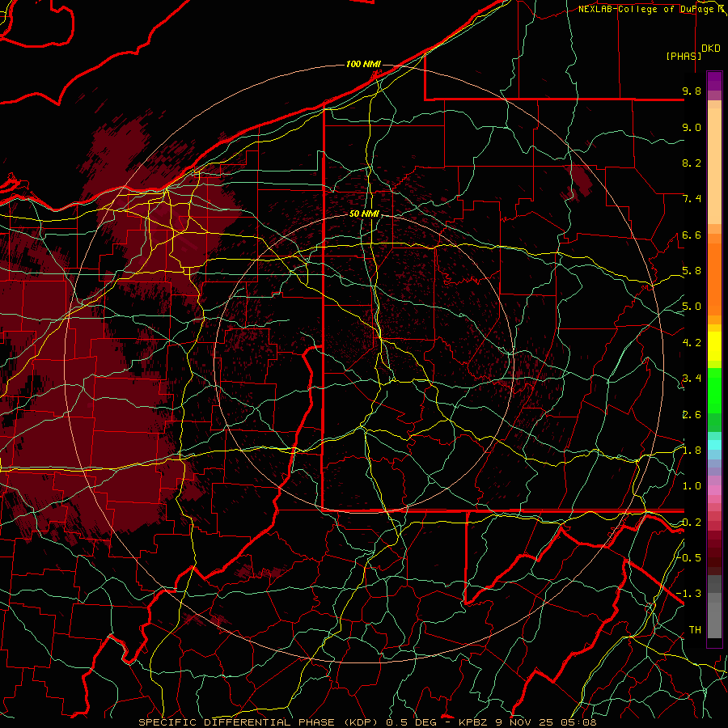Click the 0.2 scale value
The image size is (728, 728).
(x=692, y=523)
